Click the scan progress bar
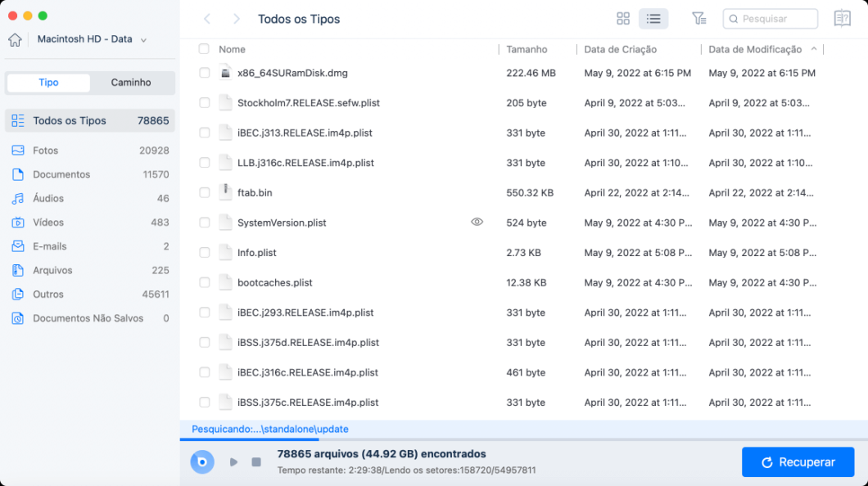Image resolution: width=868 pixels, height=486 pixels. [524, 439]
